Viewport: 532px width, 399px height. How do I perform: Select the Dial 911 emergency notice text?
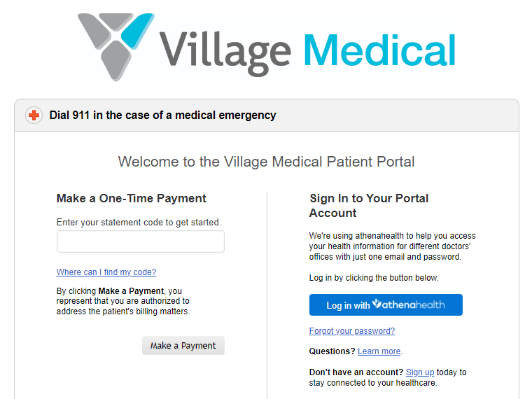click(162, 115)
